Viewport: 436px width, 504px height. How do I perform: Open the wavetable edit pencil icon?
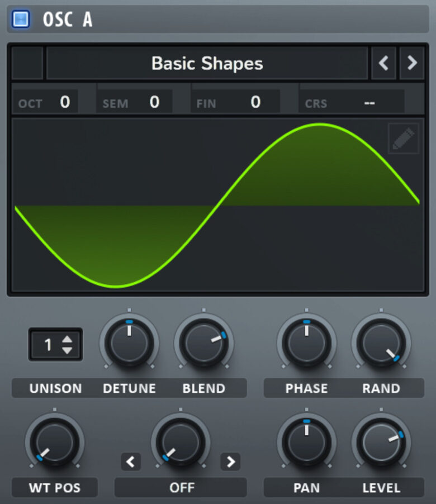pos(403,139)
